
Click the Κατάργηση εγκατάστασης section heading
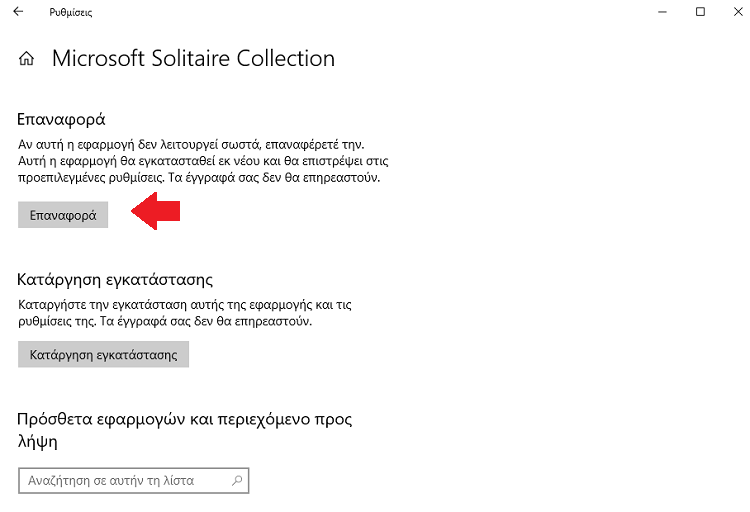click(x=115, y=279)
